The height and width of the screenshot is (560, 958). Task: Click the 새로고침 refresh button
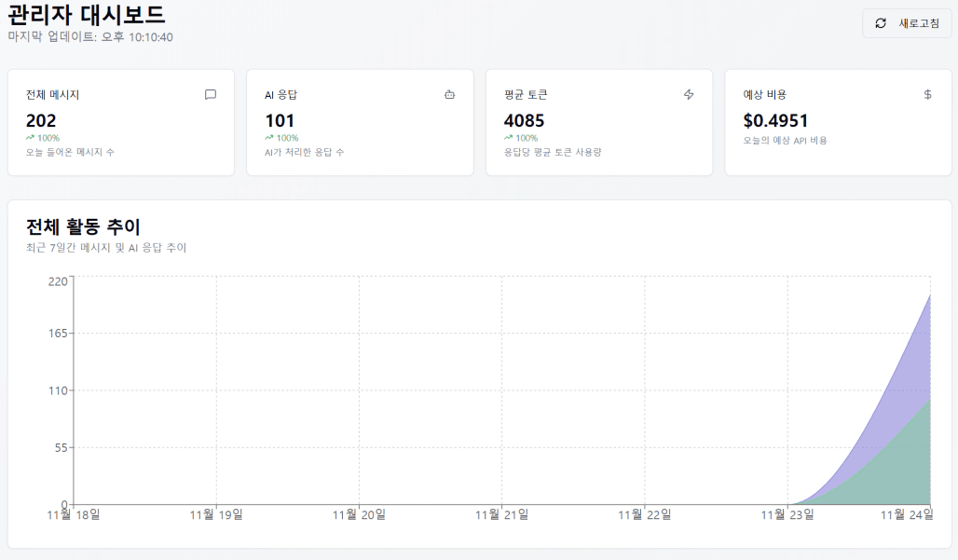907,23
